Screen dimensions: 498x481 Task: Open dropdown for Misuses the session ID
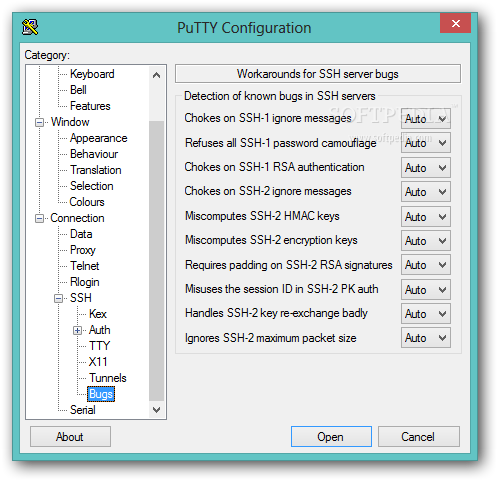tap(426, 290)
